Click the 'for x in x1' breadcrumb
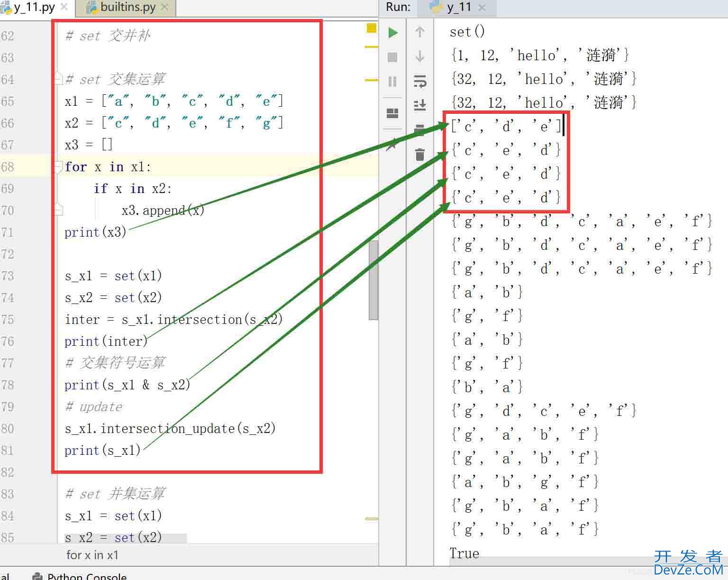Image resolution: width=728 pixels, height=580 pixels. (92, 555)
